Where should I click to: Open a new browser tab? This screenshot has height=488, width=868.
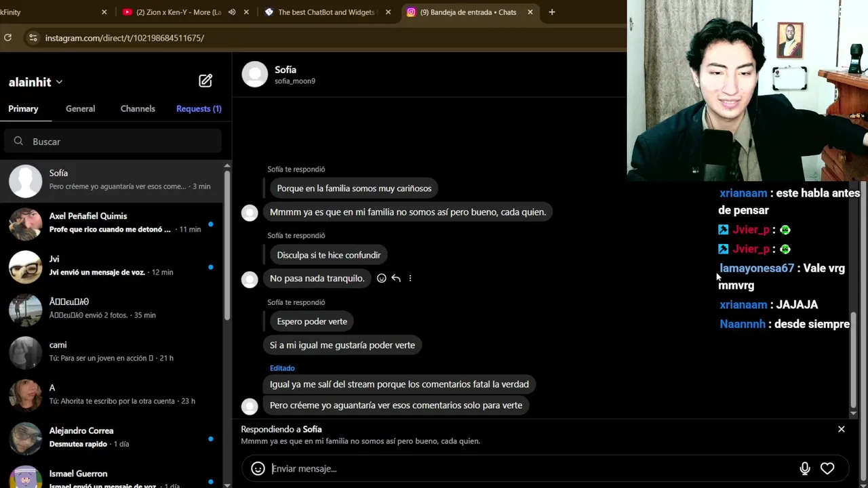(x=552, y=12)
